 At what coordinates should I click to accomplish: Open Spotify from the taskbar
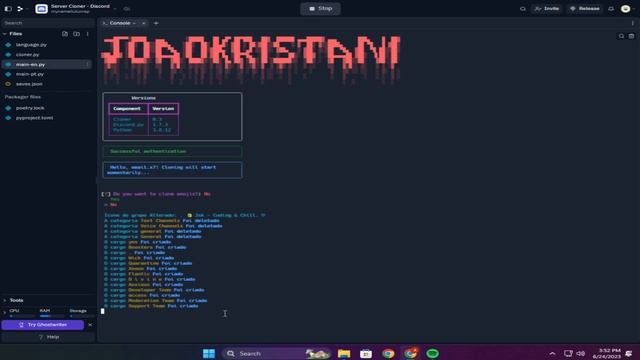pos(432,353)
